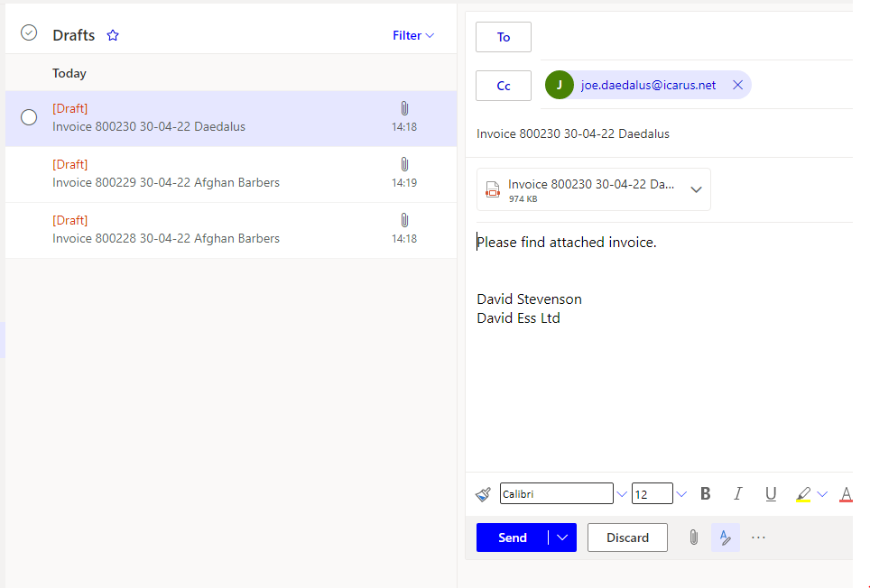Remove joe.daedalus@icarus.net from Cc
The height and width of the screenshot is (588, 870).
pos(737,85)
